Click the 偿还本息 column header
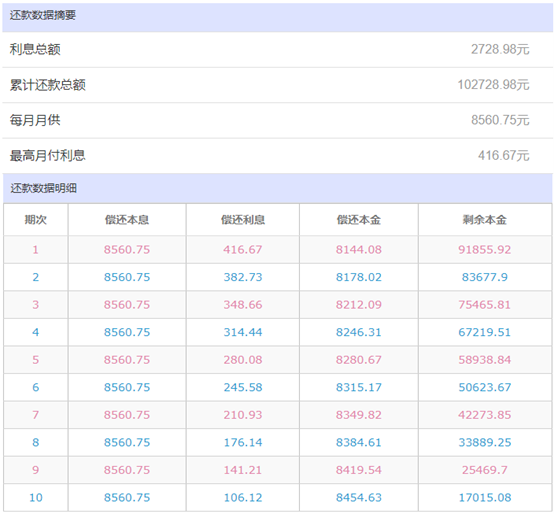 pyautogui.click(x=127, y=220)
